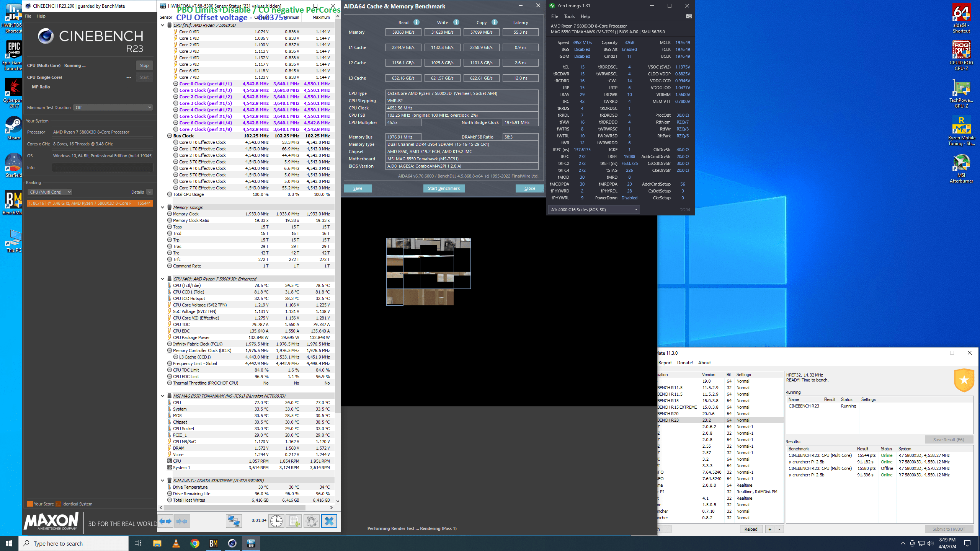This screenshot has width=980, height=551.
Task: Click VLC icon in taskbar
Action: pos(176,543)
